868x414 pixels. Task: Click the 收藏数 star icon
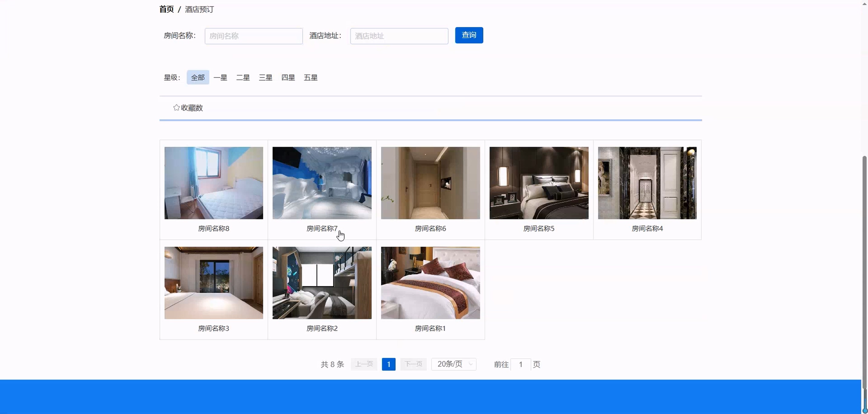(176, 108)
